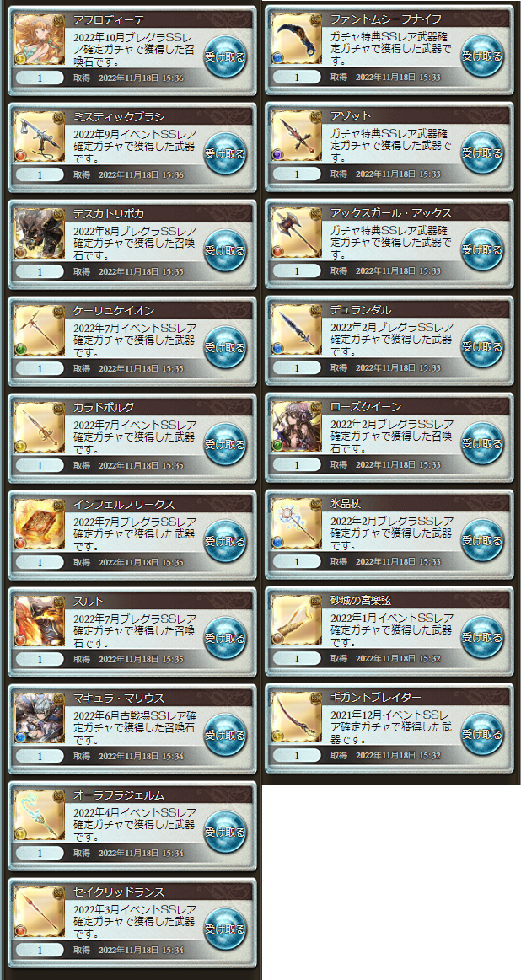Receive the 砂城の宮樂弦 harp

coord(482,636)
